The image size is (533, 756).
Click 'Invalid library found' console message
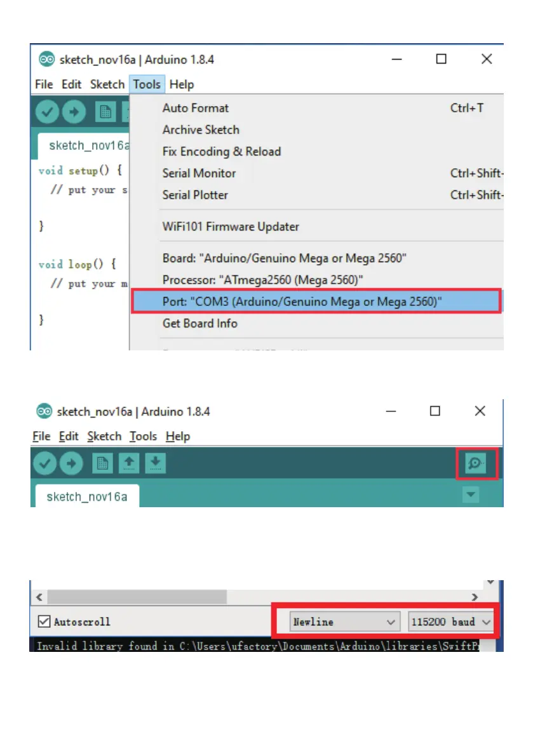click(x=258, y=646)
